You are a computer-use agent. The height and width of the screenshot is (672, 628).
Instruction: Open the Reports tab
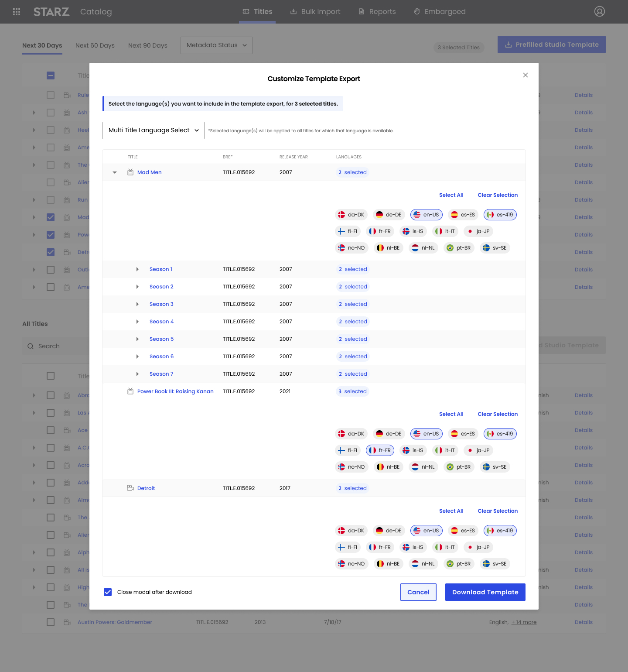pyautogui.click(x=377, y=12)
